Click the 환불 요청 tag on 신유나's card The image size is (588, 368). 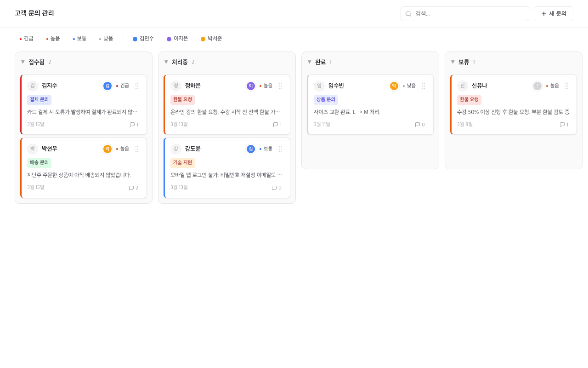pyautogui.click(x=469, y=99)
